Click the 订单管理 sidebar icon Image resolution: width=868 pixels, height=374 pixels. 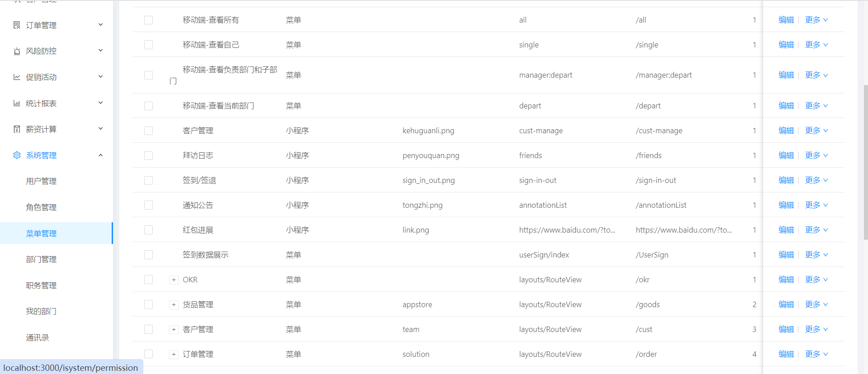tap(17, 25)
